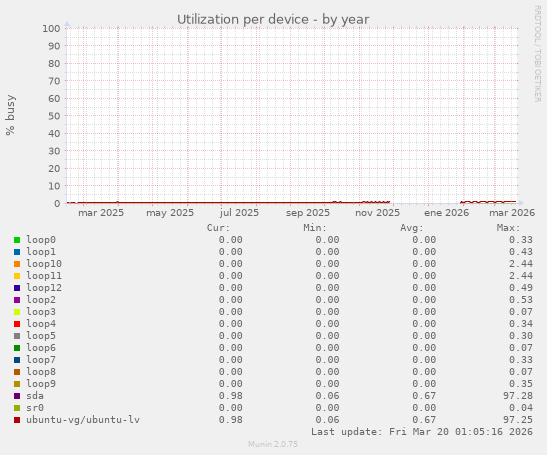Select the sr0 legend label
The image size is (547, 455).
point(35,408)
